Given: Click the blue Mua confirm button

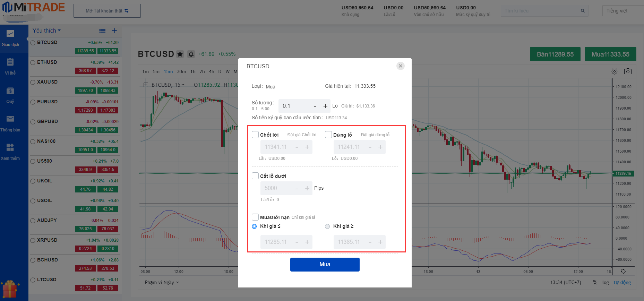Looking at the screenshot, I should tap(325, 264).
